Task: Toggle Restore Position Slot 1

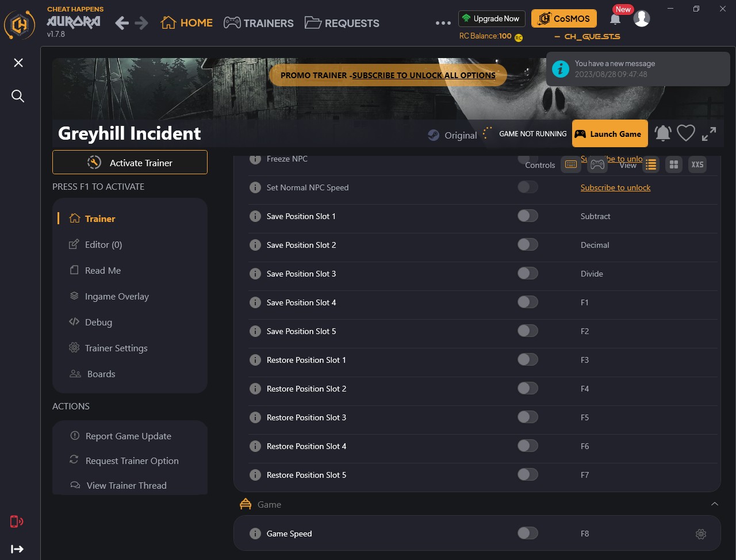Action: (x=527, y=359)
